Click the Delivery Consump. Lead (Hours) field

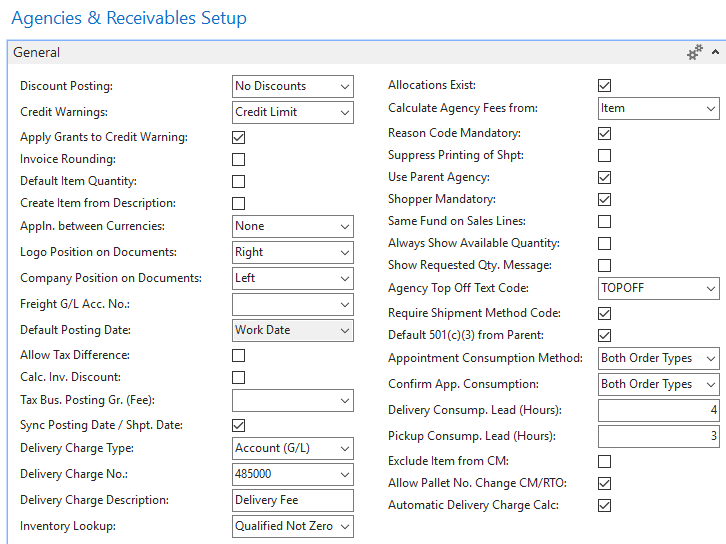click(658, 410)
